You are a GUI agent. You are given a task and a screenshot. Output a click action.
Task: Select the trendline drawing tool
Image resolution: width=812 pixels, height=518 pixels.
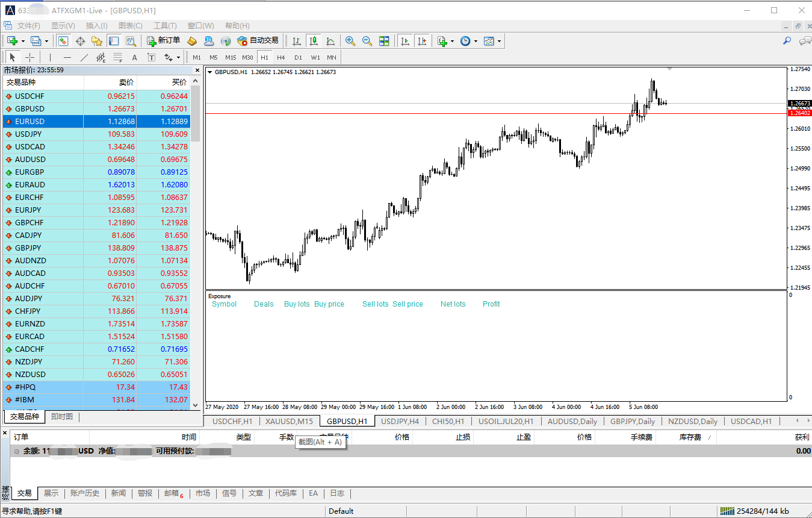click(84, 58)
